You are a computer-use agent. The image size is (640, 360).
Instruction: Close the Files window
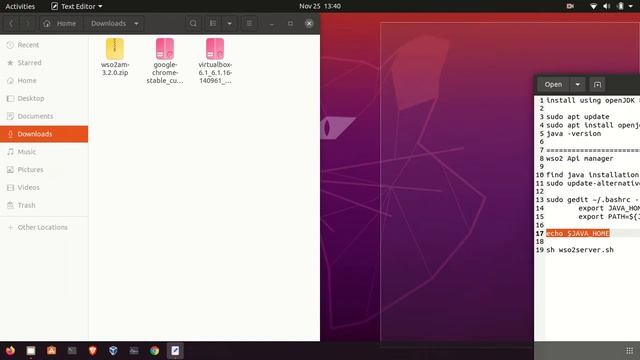click(309, 24)
